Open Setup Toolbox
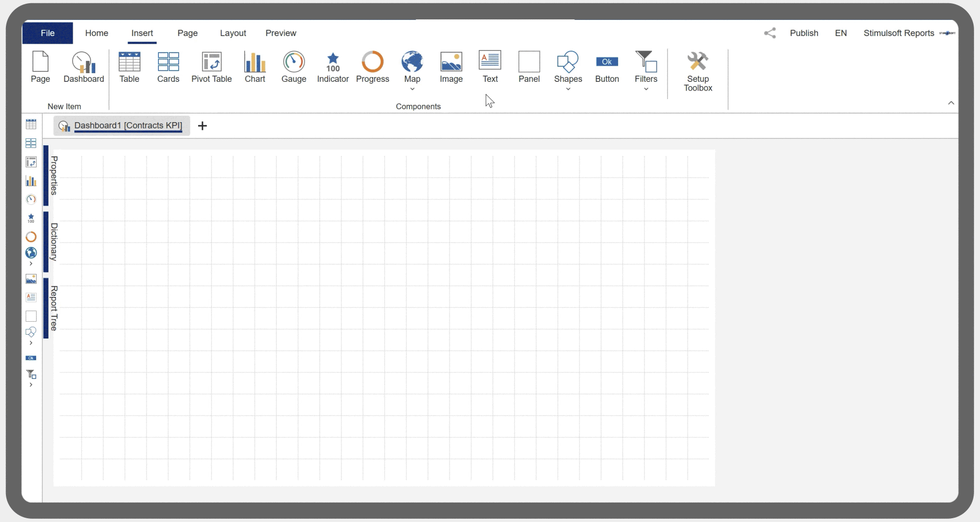The width and height of the screenshot is (980, 522). tap(698, 71)
